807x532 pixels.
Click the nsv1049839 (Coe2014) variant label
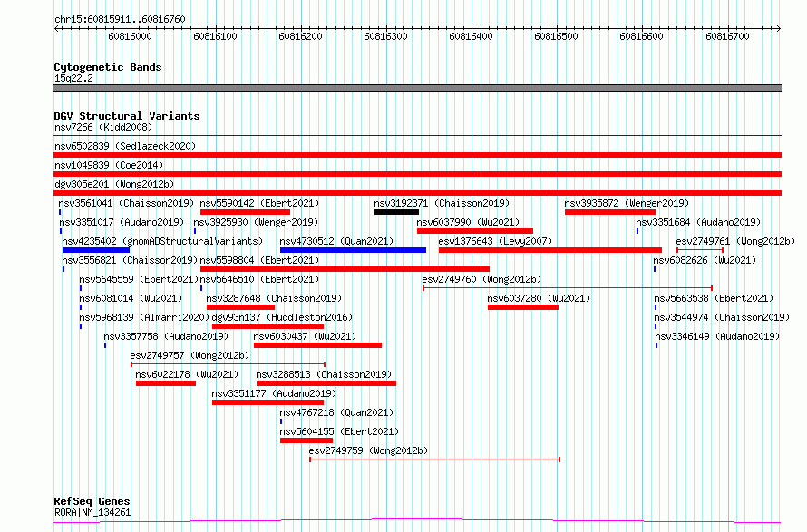[x=109, y=165]
